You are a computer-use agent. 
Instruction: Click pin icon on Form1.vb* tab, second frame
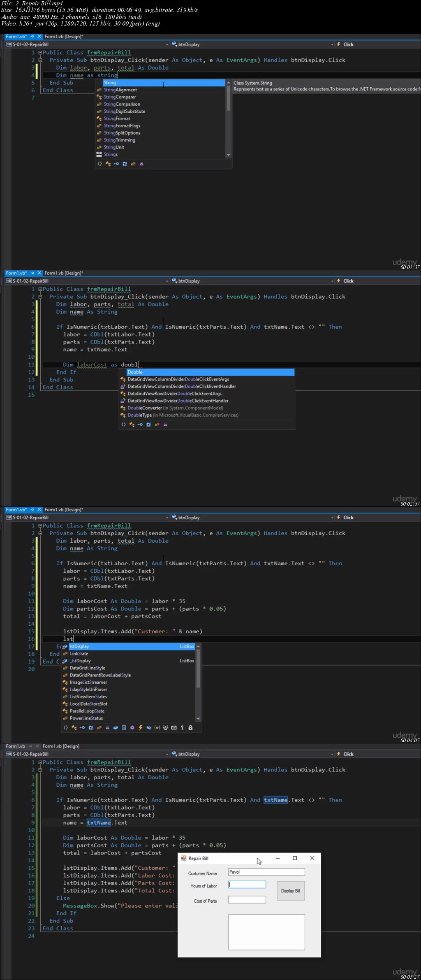coord(32,273)
